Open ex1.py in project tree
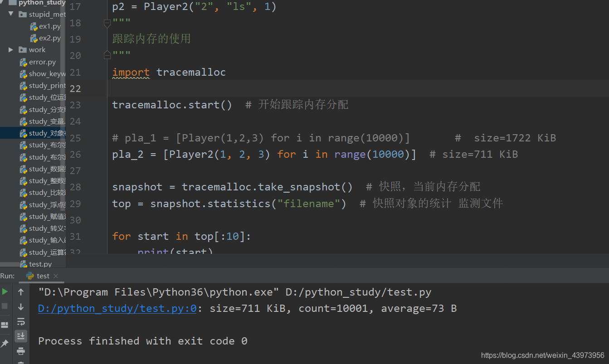 coord(45,26)
